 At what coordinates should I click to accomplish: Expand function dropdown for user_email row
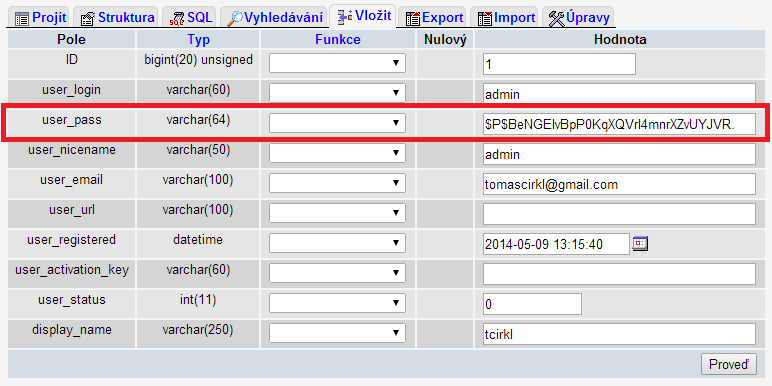tap(337, 183)
